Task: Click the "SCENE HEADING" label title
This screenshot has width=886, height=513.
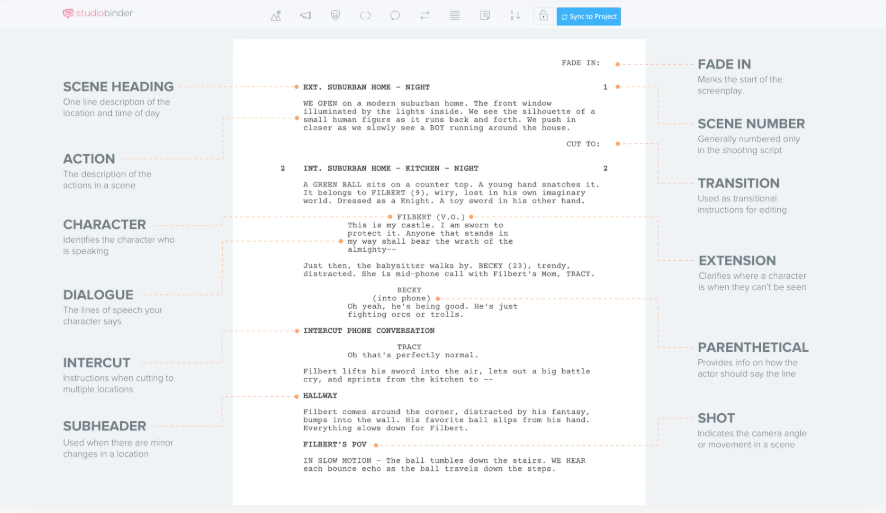Action: (x=118, y=87)
